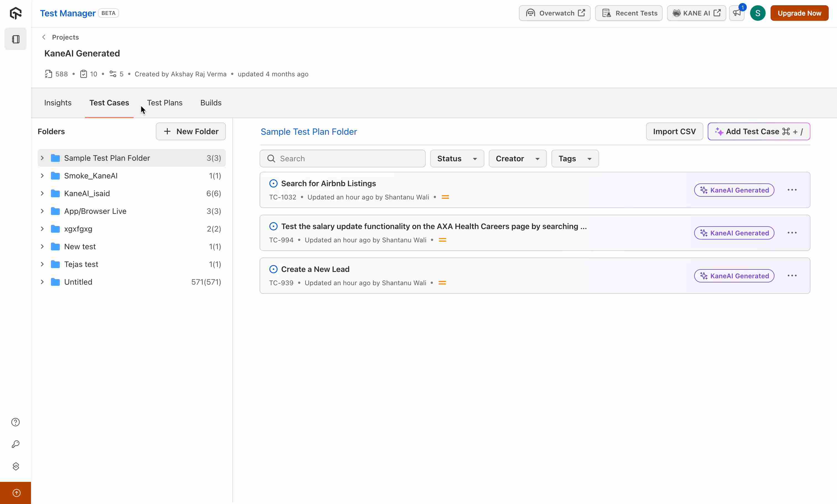
Task: Open the Create a New Lead test case
Action: click(x=315, y=269)
